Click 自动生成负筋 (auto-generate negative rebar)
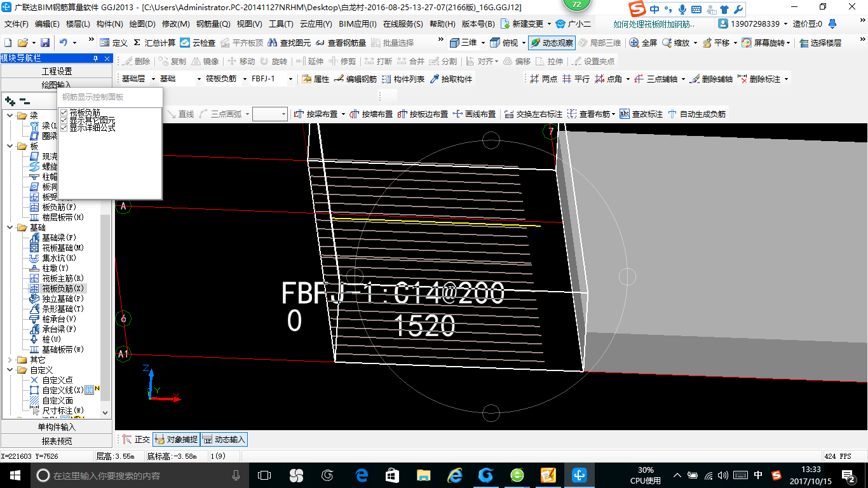The height and width of the screenshot is (488, 868). pyautogui.click(x=696, y=114)
